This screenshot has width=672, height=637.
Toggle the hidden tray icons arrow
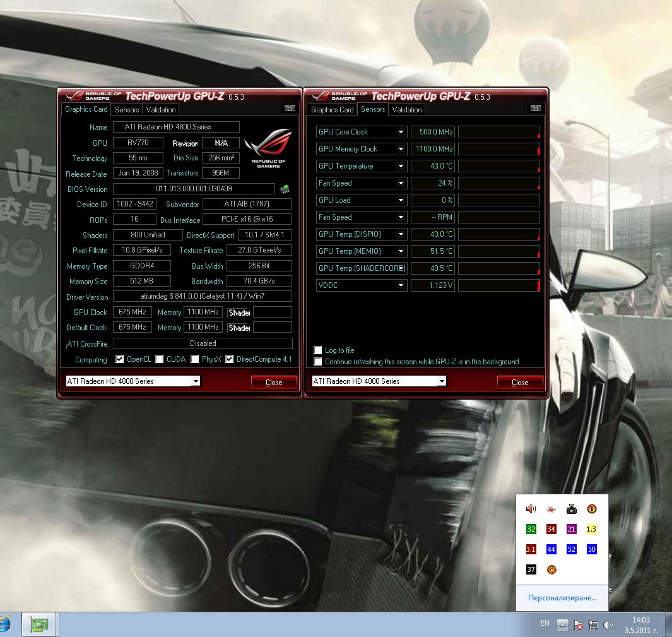click(x=562, y=625)
